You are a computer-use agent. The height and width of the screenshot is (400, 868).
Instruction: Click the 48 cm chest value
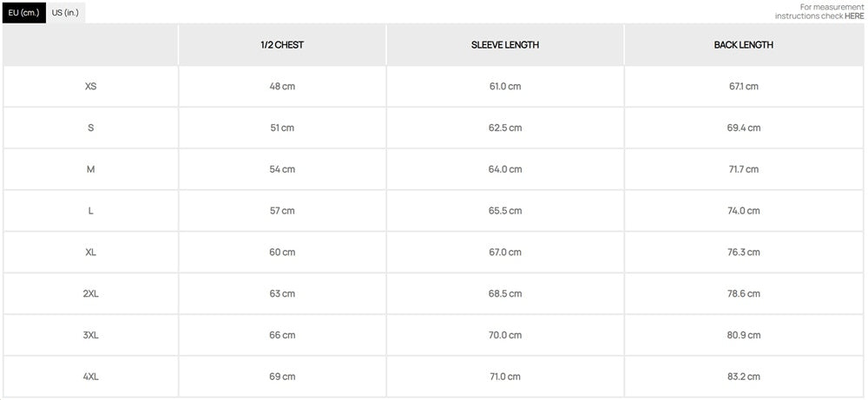click(x=282, y=87)
